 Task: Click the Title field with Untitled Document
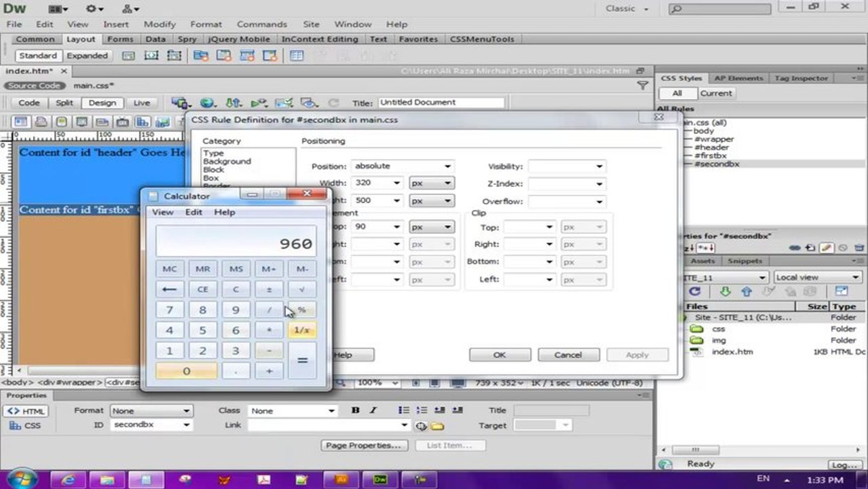click(x=441, y=103)
